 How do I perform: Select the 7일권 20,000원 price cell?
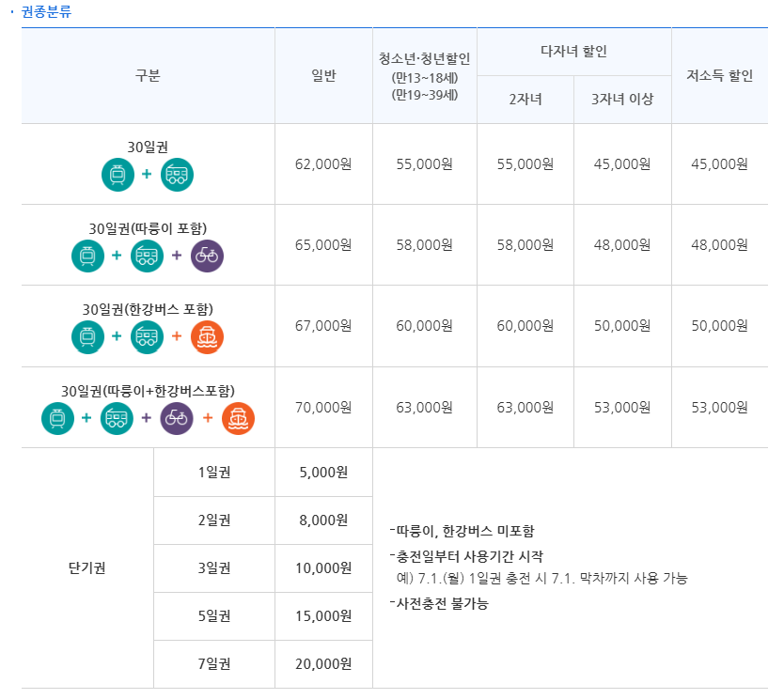point(323,664)
